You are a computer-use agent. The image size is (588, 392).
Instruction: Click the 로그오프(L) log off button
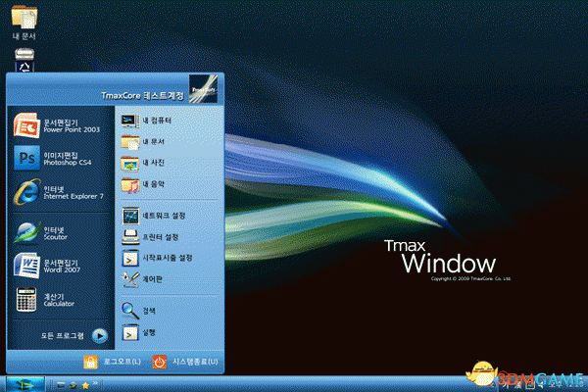click(112, 362)
